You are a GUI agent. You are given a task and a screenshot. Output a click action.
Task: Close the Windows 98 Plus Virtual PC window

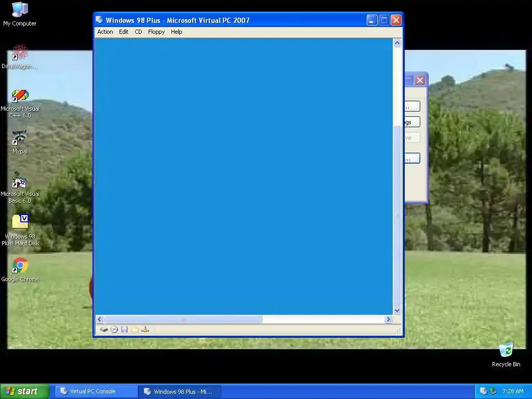tap(396, 20)
